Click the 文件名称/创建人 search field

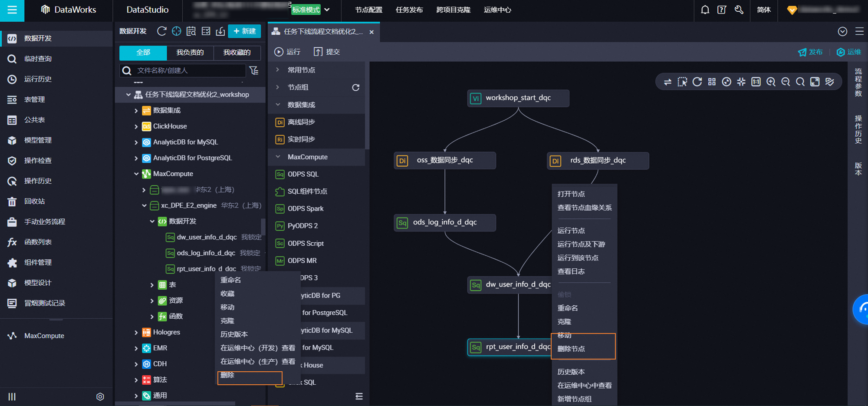183,70
